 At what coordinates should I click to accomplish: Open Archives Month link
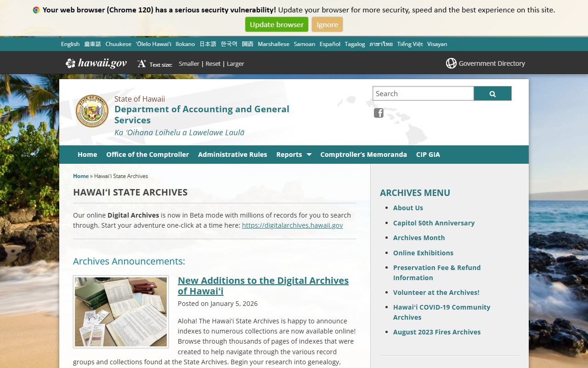click(419, 238)
